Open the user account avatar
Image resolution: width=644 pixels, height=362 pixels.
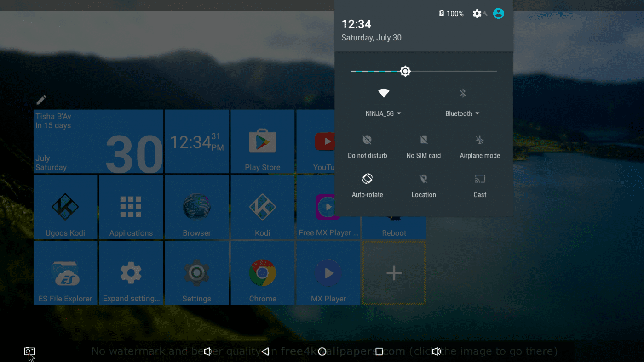[x=498, y=14]
